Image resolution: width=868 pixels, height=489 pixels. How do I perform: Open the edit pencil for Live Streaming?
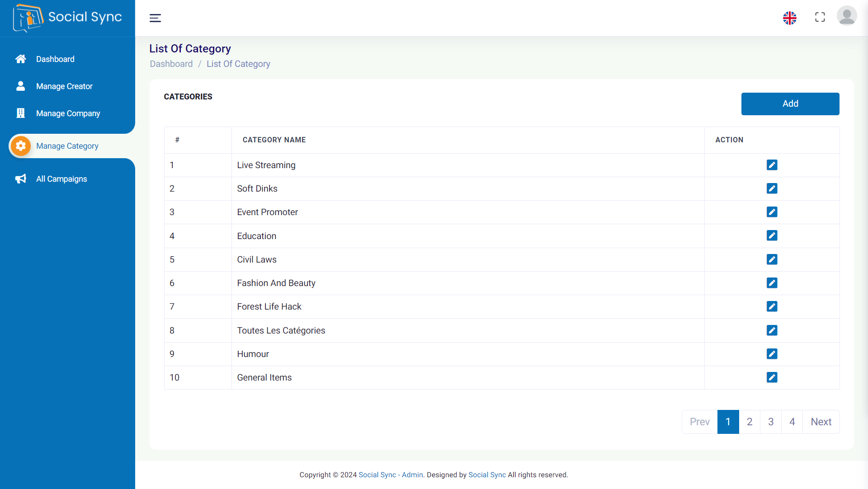tap(772, 165)
